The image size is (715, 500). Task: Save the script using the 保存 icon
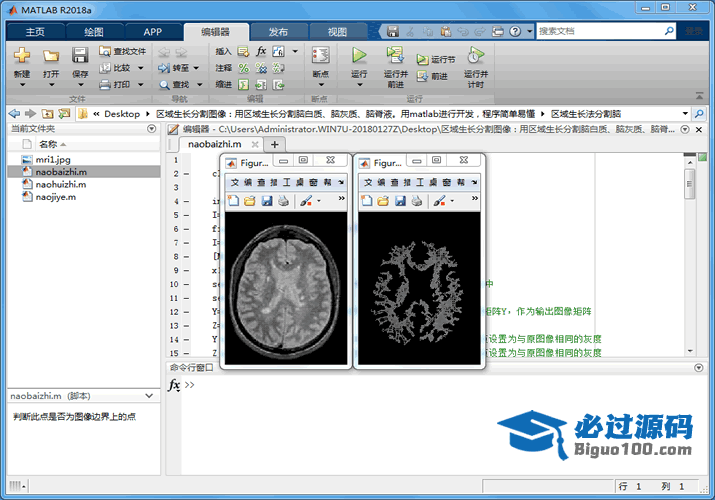(80, 55)
